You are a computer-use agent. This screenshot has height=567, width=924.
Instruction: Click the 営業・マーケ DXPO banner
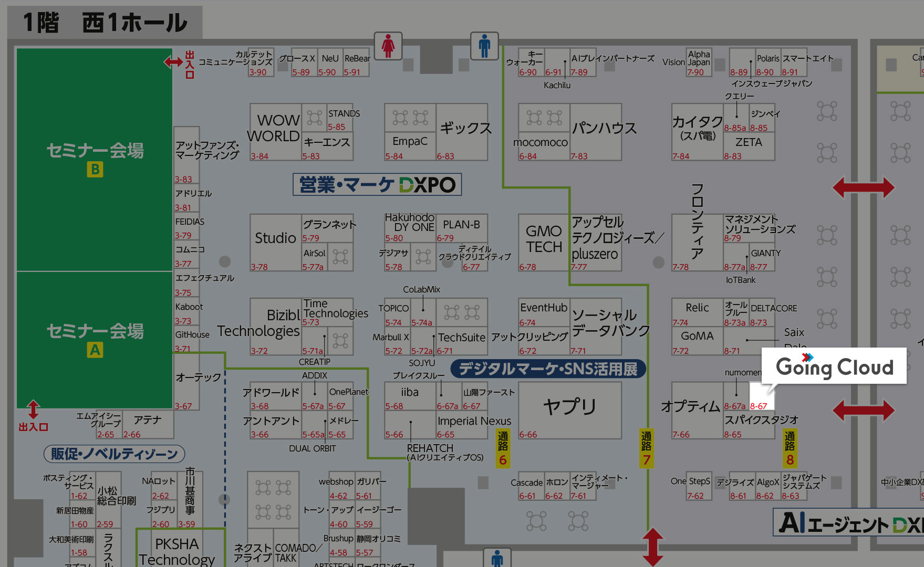(x=377, y=184)
